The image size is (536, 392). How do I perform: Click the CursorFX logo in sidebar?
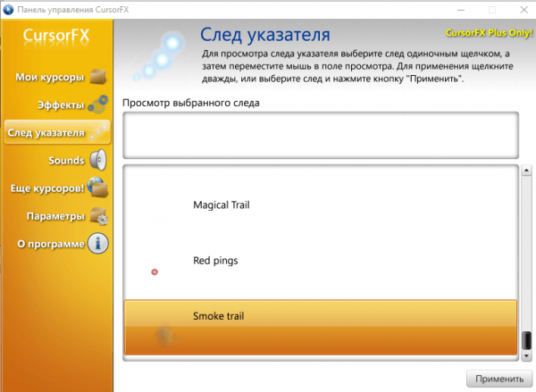point(56,36)
